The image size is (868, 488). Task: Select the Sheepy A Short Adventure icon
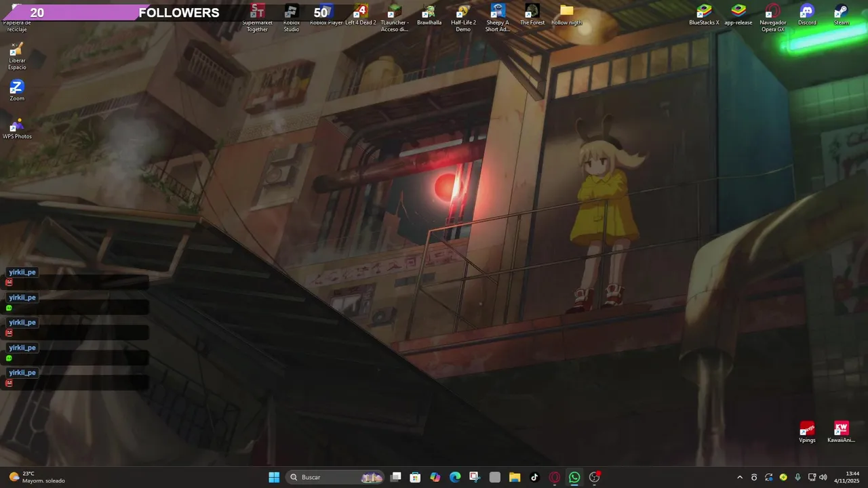[x=498, y=18]
